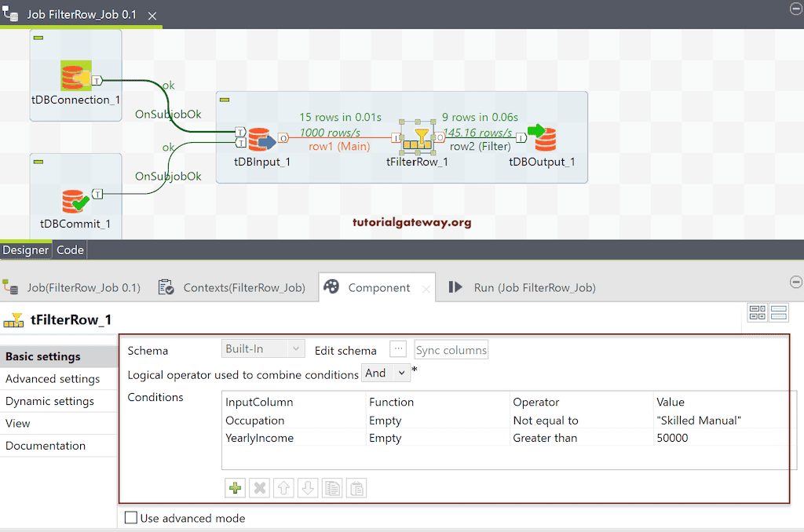The width and height of the screenshot is (804, 532).
Task: Enable the Use advanced mode checkbox
Action: click(x=130, y=518)
